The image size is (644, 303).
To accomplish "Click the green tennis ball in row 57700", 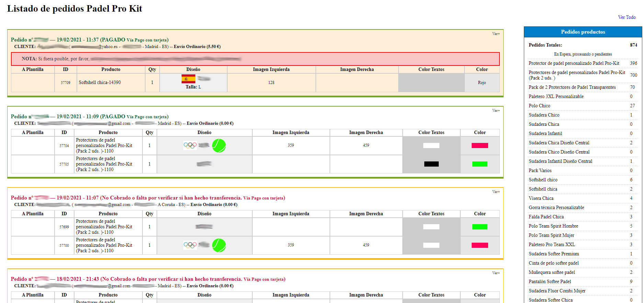I will coord(219,245).
